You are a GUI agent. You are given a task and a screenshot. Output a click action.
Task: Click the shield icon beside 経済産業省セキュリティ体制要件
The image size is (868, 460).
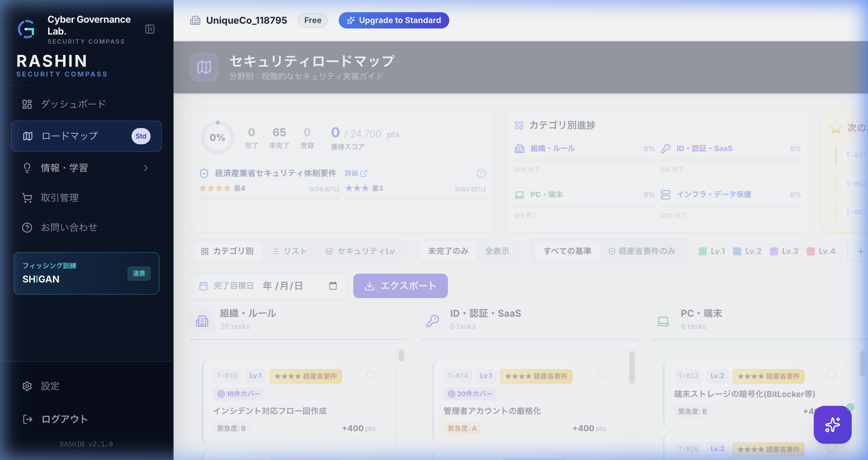[204, 173]
